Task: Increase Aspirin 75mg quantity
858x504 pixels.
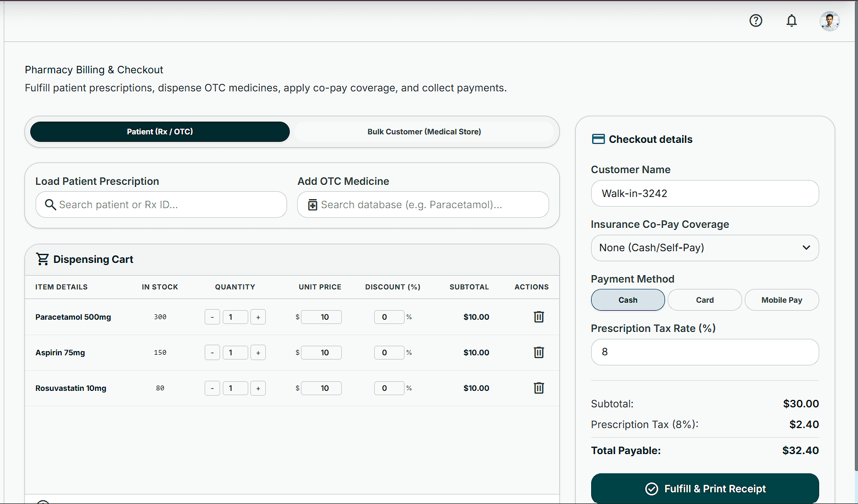Action: click(258, 353)
